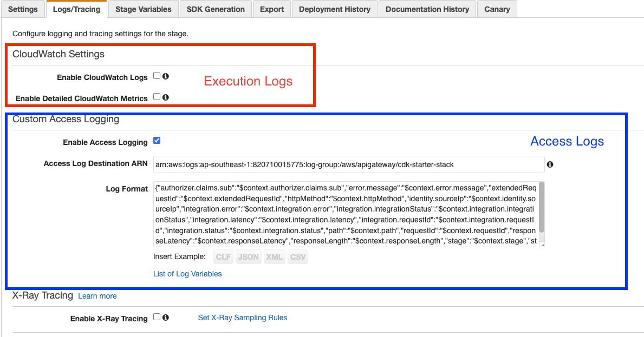Screen dimensions: 644x337
Task: Enable the X-Ray Tracing checkbox
Action: pyautogui.click(x=155, y=316)
